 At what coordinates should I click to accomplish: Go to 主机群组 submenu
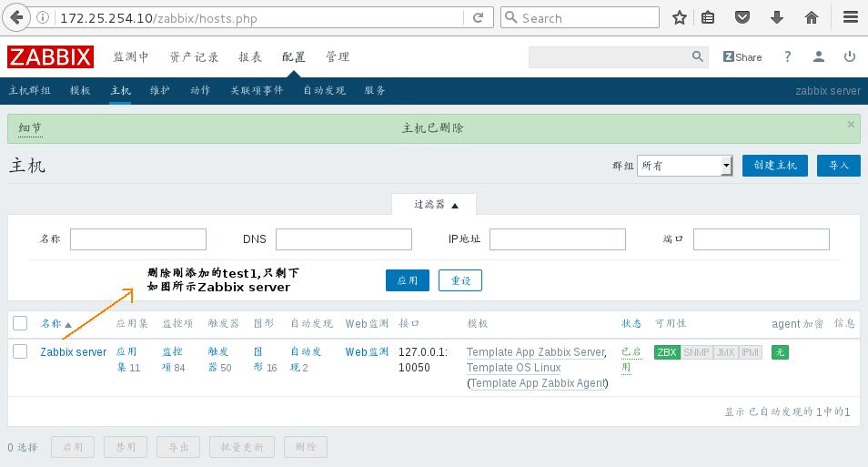(x=30, y=90)
